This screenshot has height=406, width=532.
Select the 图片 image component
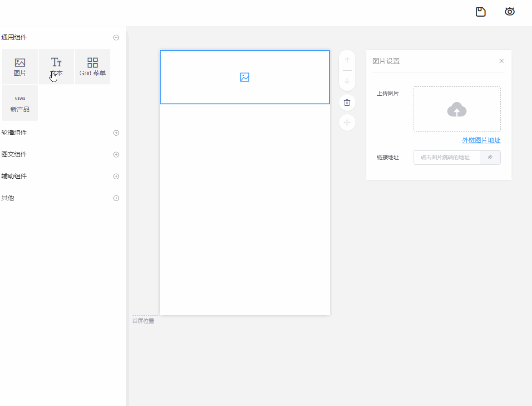tap(20, 66)
